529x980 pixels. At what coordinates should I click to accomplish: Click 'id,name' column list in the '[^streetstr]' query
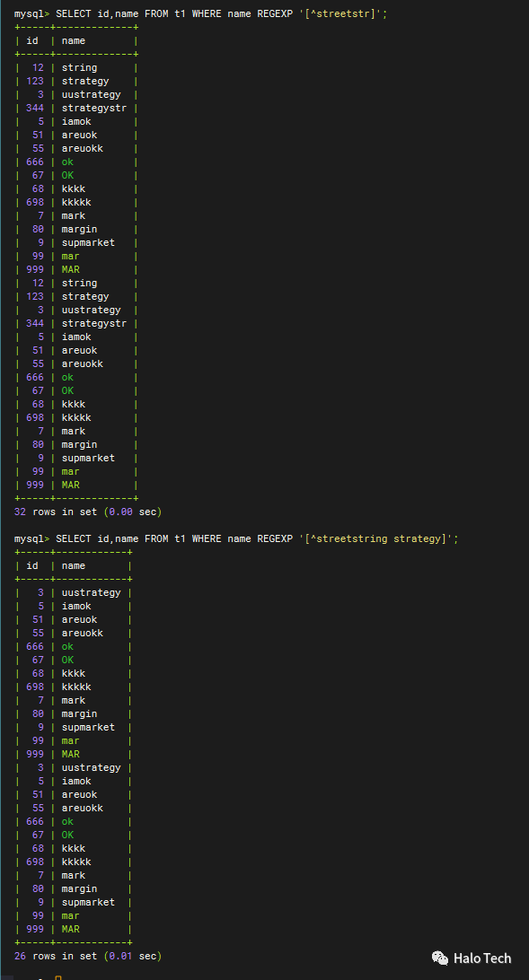pyautogui.click(x=119, y=13)
